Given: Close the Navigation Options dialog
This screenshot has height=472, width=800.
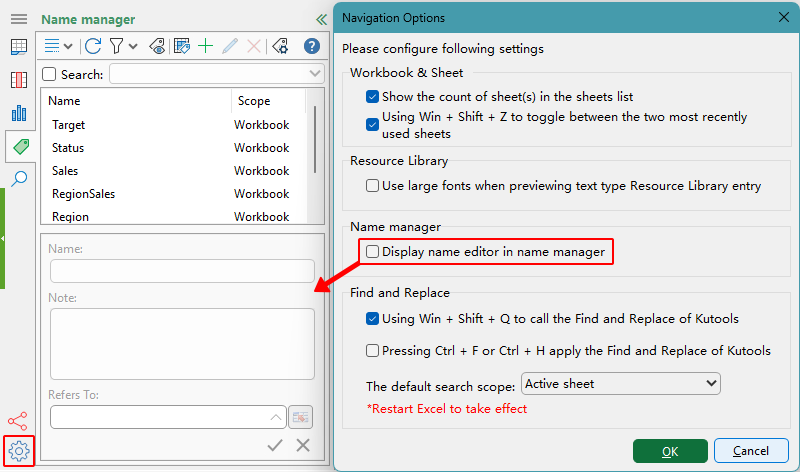Looking at the screenshot, I should (x=784, y=17).
